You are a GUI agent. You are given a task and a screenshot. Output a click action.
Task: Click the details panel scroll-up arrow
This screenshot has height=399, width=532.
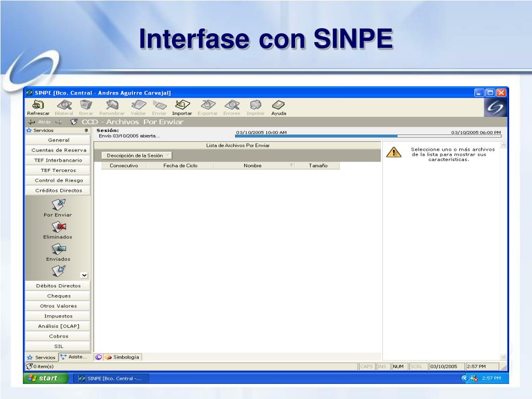point(503,145)
